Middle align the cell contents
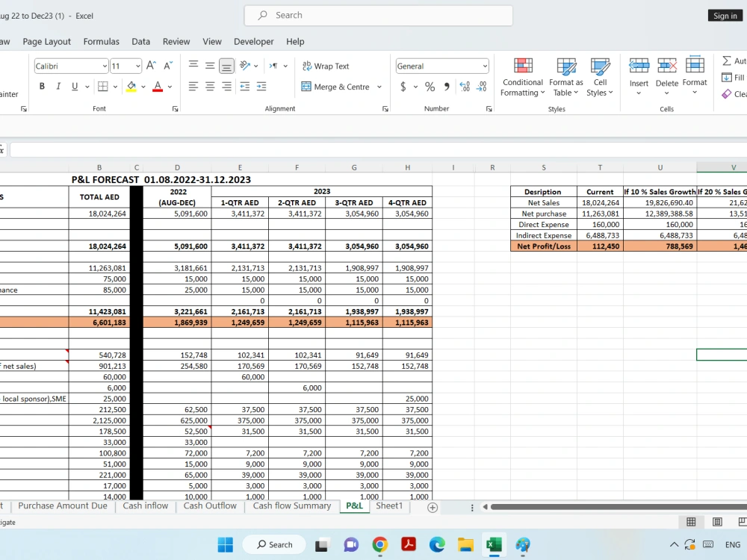Image resolution: width=747 pixels, height=560 pixels. point(210,66)
